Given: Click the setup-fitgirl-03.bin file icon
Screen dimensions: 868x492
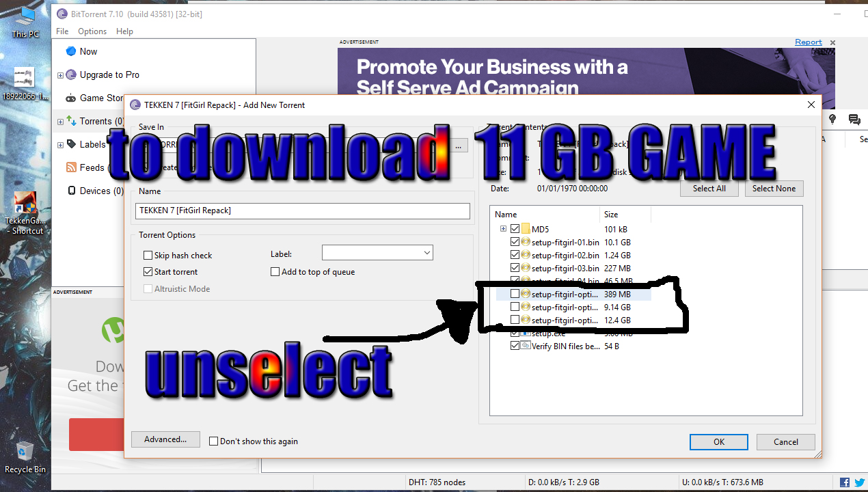Looking at the screenshot, I should pyautogui.click(x=526, y=268).
